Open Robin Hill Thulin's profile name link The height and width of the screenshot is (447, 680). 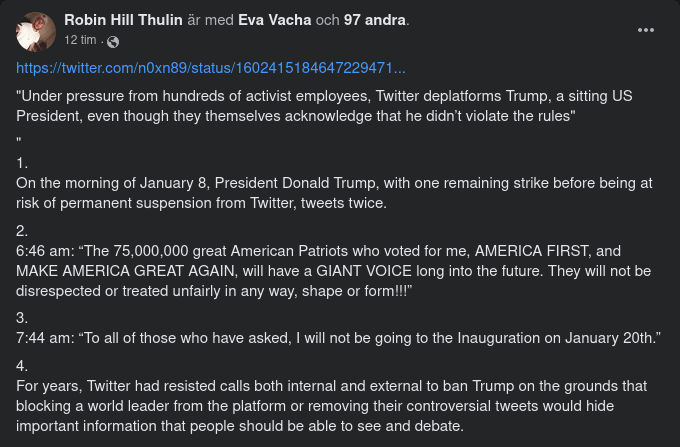pyautogui.click(x=128, y=20)
